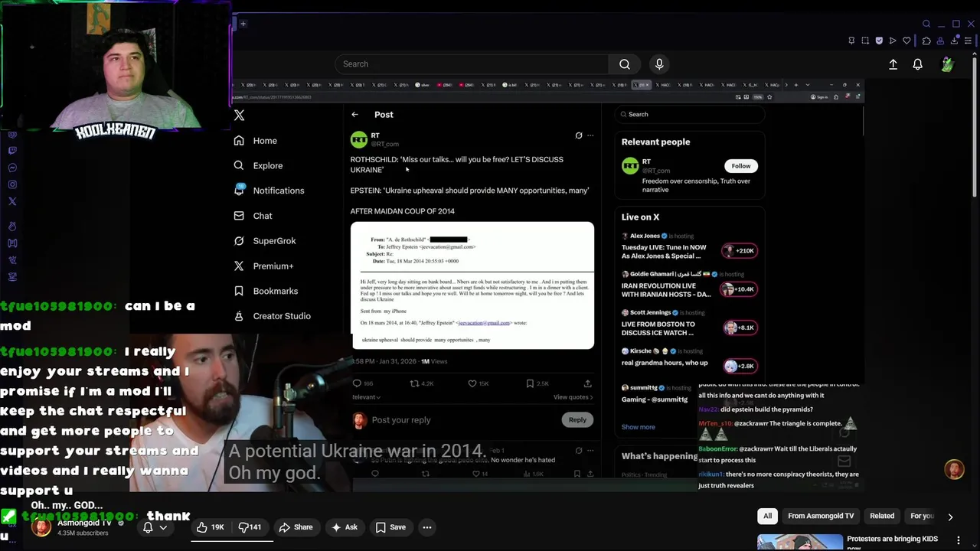
Task: Activate voice search microphone icon
Action: pyautogui.click(x=659, y=64)
